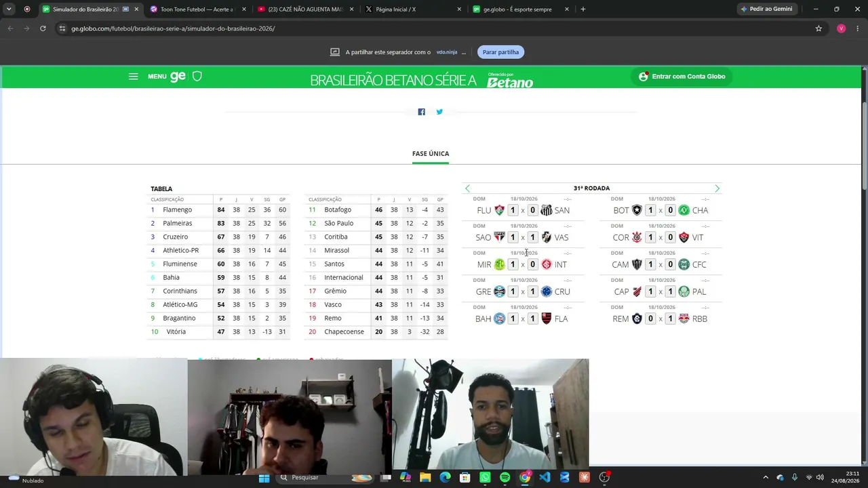Image resolution: width=868 pixels, height=488 pixels.
Task: Click Flamengo row in standings table
Action: click(220, 210)
